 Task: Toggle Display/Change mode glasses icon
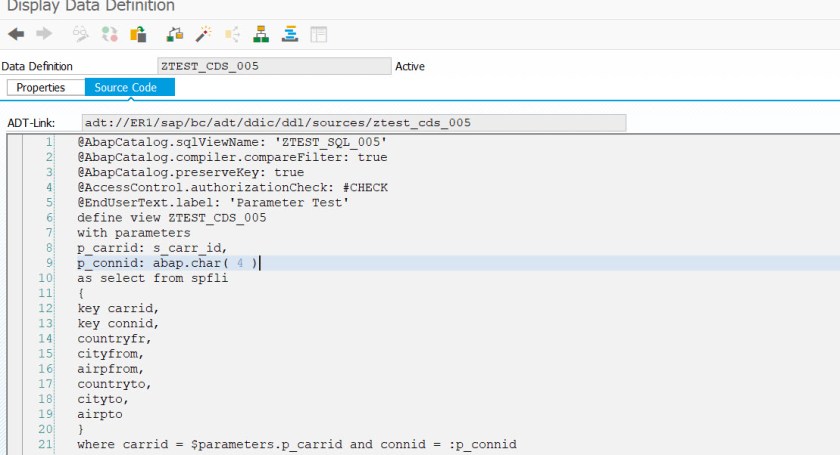[x=81, y=34]
